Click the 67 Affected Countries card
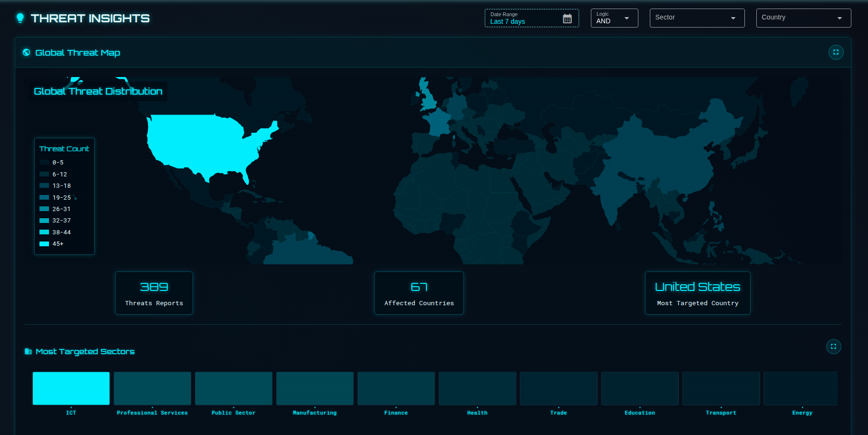Viewport: 868px width, 435px height. (x=419, y=293)
